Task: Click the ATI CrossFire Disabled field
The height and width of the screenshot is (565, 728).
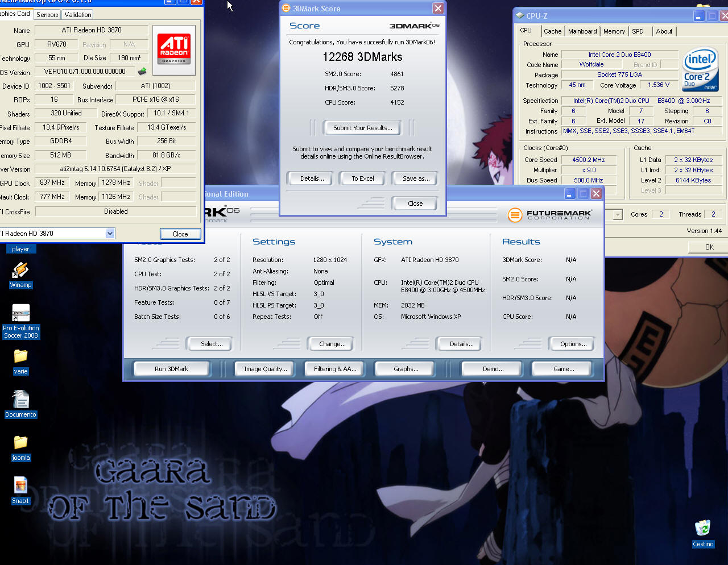Action: point(115,211)
